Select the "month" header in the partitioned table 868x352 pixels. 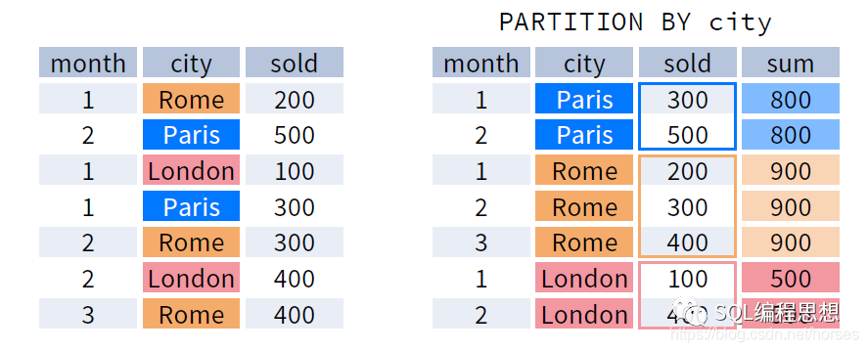481,62
